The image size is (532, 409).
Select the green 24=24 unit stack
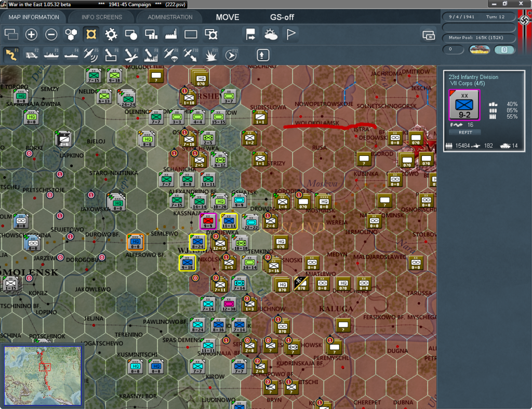coord(128,99)
